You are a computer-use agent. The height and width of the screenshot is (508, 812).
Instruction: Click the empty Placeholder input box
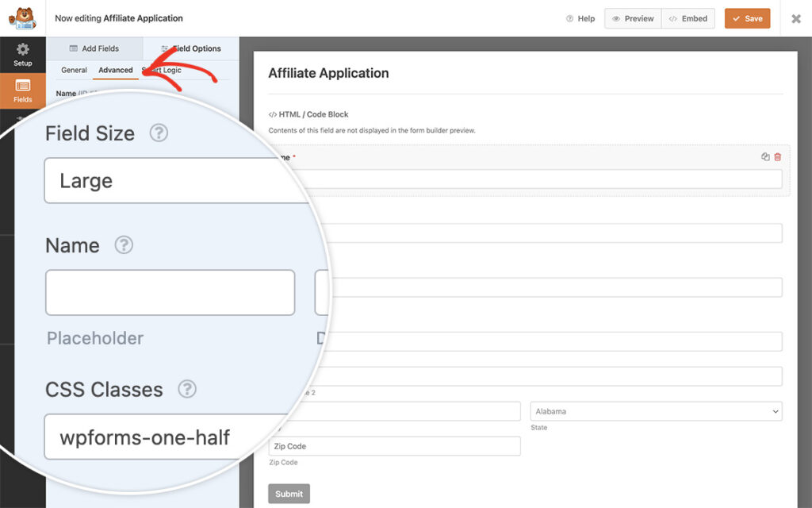pyautogui.click(x=170, y=293)
